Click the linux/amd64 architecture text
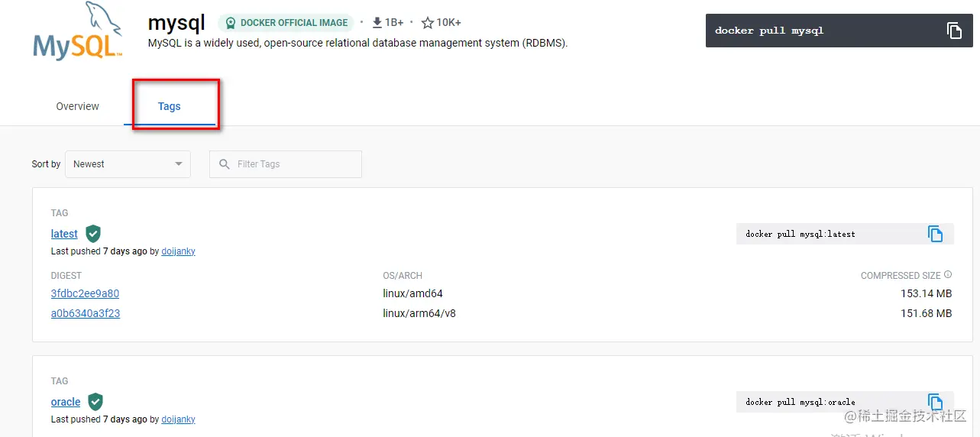Screen dimensions: 980x437 [x=413, y=293]
